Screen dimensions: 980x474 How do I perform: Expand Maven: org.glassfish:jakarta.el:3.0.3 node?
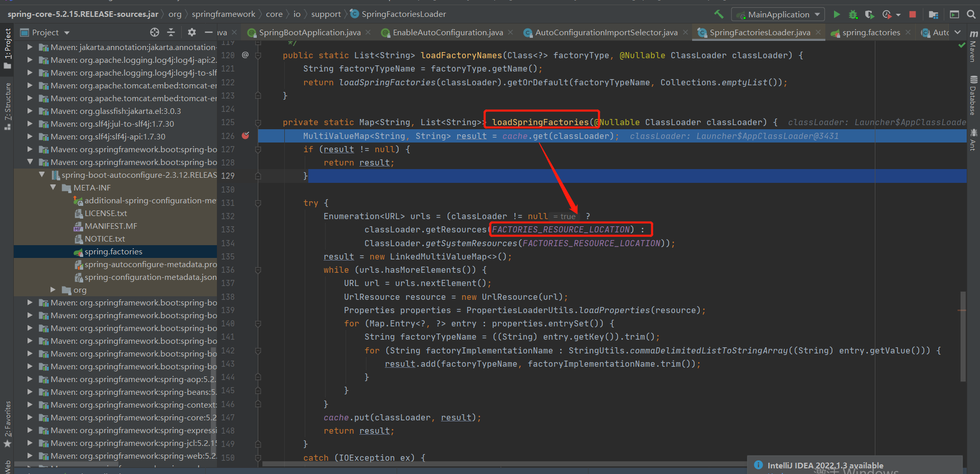[30, 111]
